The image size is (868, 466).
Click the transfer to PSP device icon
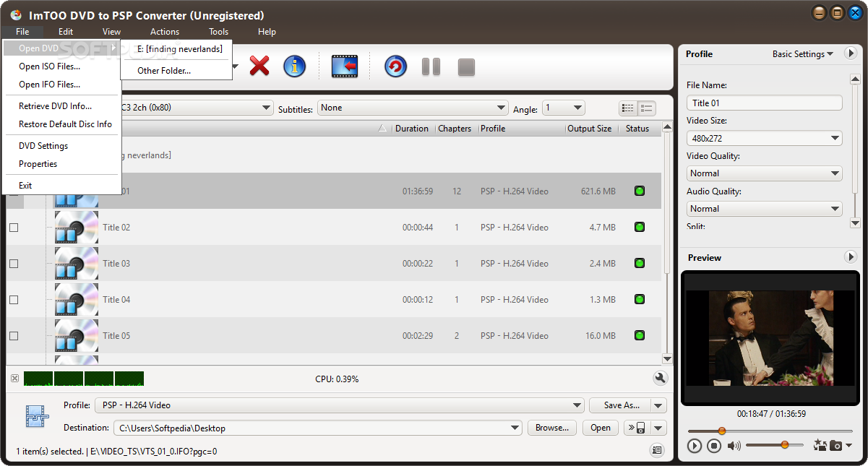pos(637,428)
